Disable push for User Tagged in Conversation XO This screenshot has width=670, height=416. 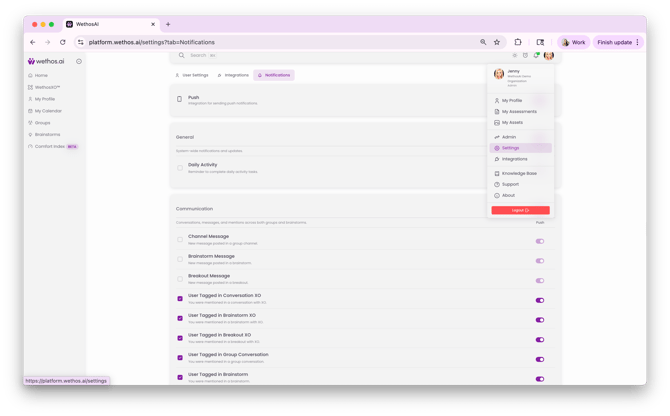coord(540,300)
